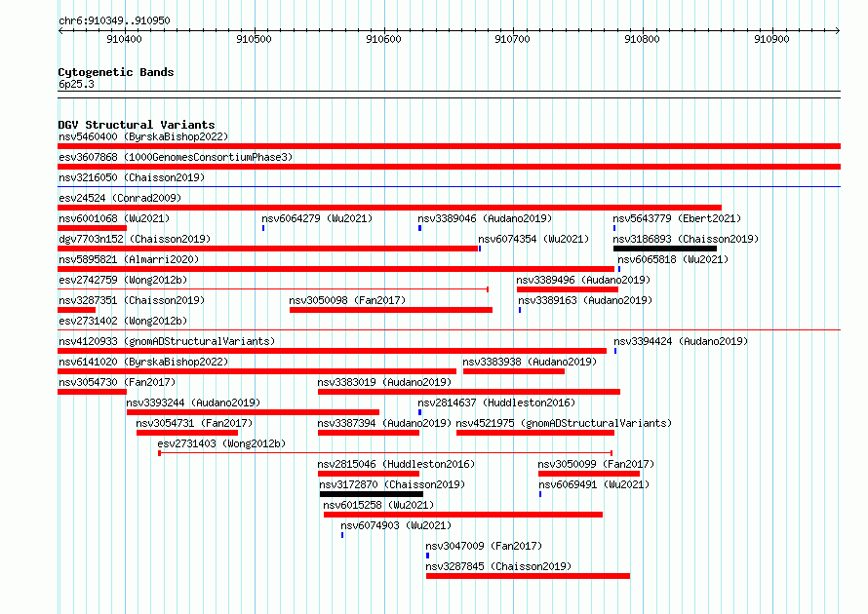Select the esv3607868 (1000GenomesConsortiumPhase3) label
Viewport: 868px width, 614px height.
[x=176, y=157]
